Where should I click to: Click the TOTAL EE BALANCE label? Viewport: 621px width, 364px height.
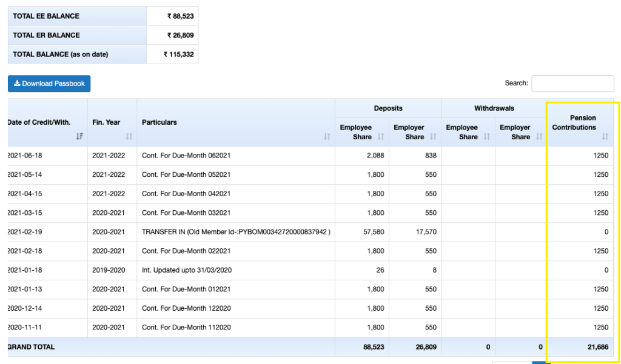[46, 16]
